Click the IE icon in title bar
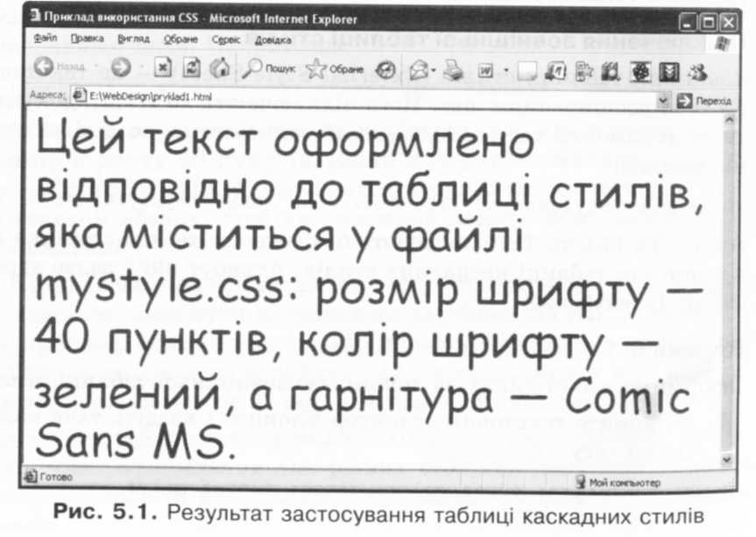Viewport: 756px width, 537px height. tap(35, 17)
